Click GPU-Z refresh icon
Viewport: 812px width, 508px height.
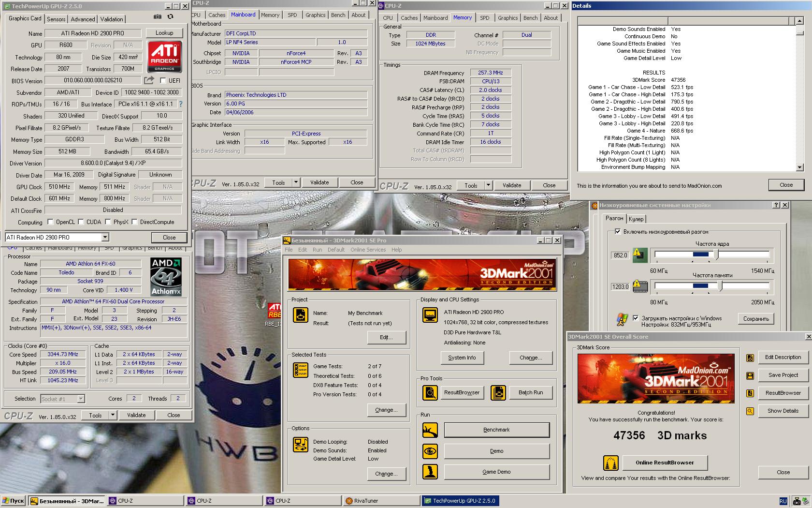(170, 16)
